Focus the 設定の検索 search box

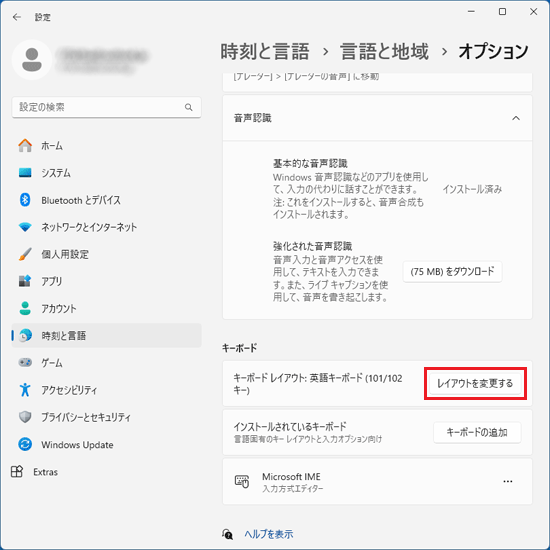pos(106,107)
